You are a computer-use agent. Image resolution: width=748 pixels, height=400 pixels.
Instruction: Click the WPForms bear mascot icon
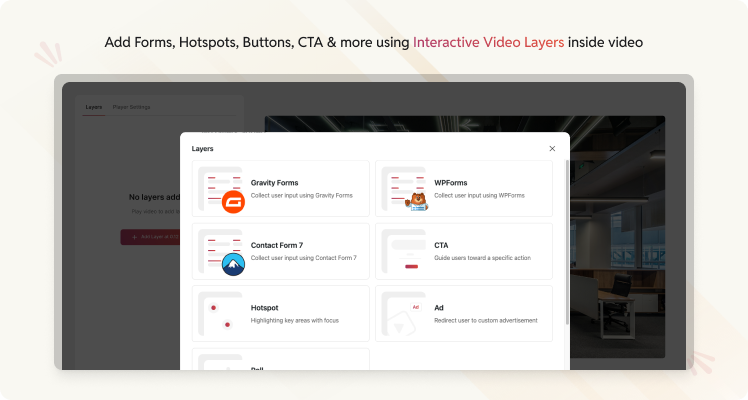pyautogui.click(x=415, y=201)
